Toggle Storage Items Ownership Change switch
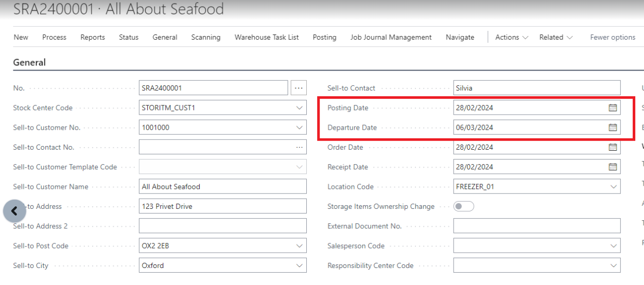 (463, 206)
